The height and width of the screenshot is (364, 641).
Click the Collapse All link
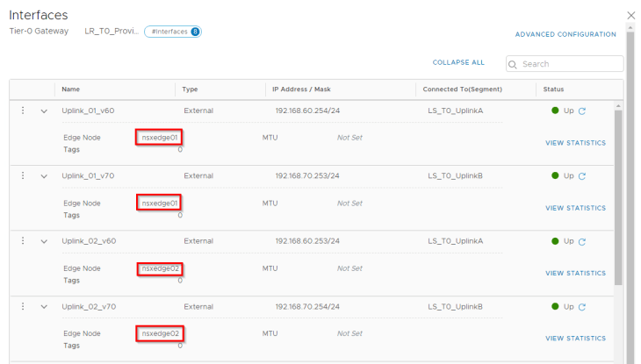457,63
